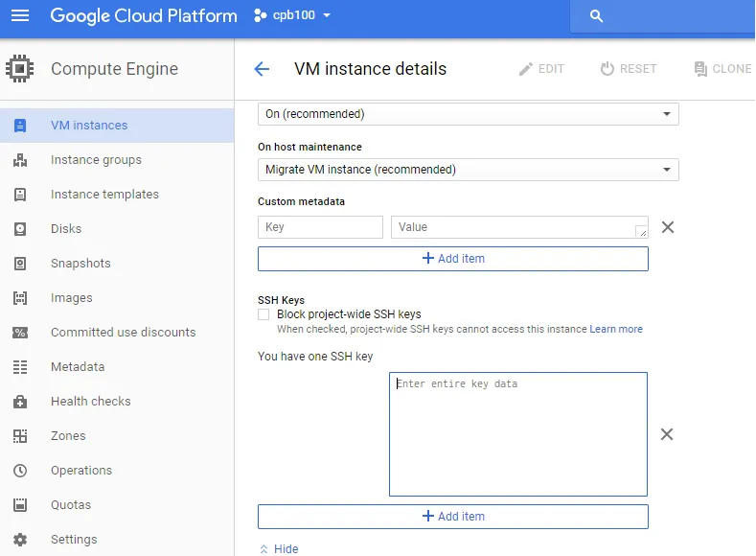Open Disks in the sidebar
756x556 pixels.
point(66,229)
